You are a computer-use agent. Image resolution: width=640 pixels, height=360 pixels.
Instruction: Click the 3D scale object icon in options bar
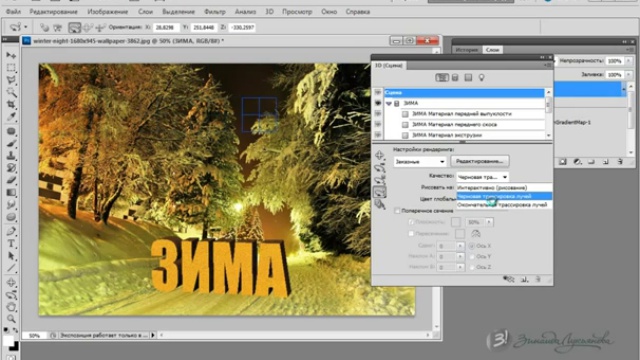coord(100,27)
